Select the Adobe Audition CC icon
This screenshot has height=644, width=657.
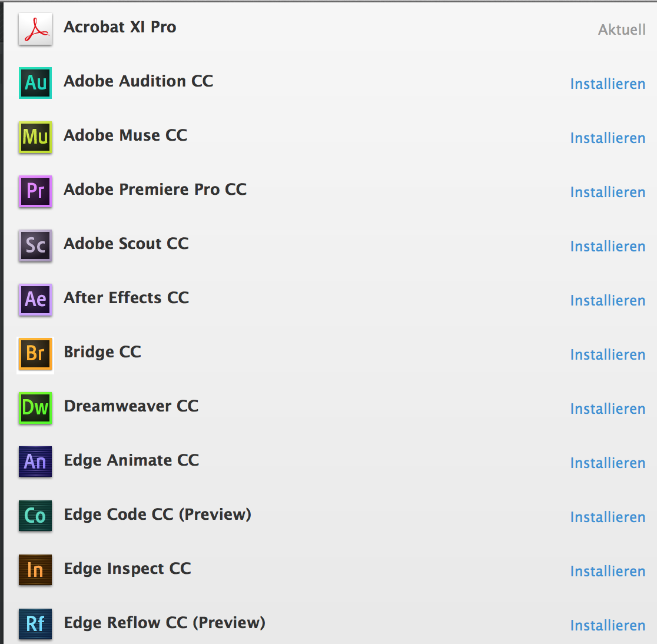35,83
